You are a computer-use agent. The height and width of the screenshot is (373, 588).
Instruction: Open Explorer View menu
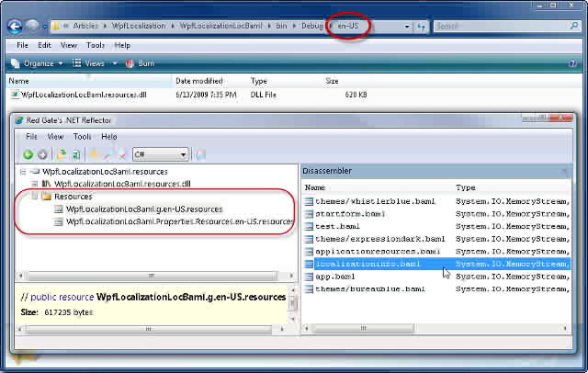(x=69, y=45)
